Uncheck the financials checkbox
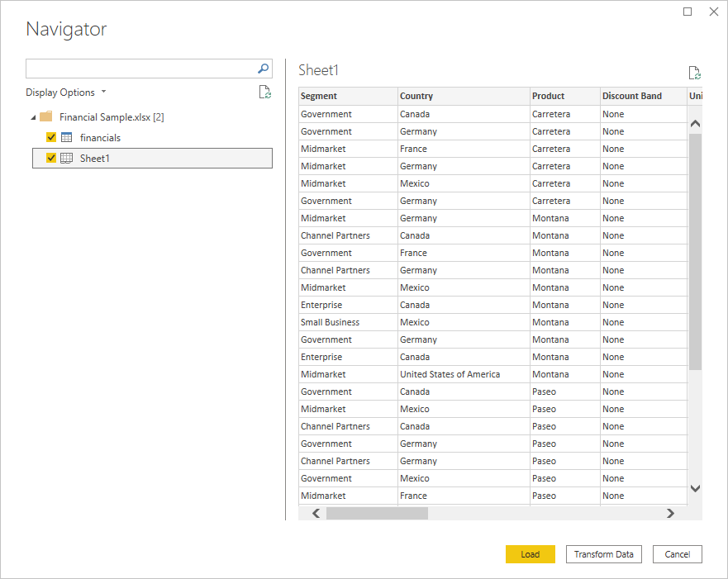Viewport: 728px width, 579px height. click(51, 137)
